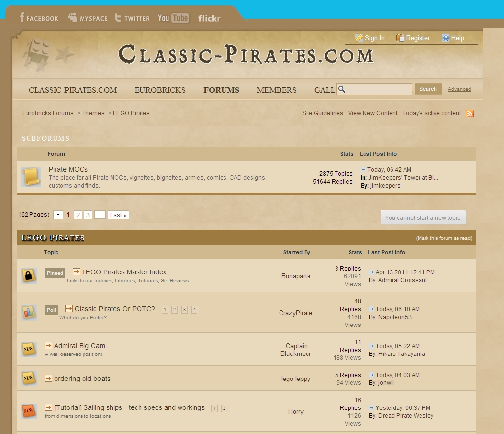Open the Themes breadcrumb link

click(93, 113)
